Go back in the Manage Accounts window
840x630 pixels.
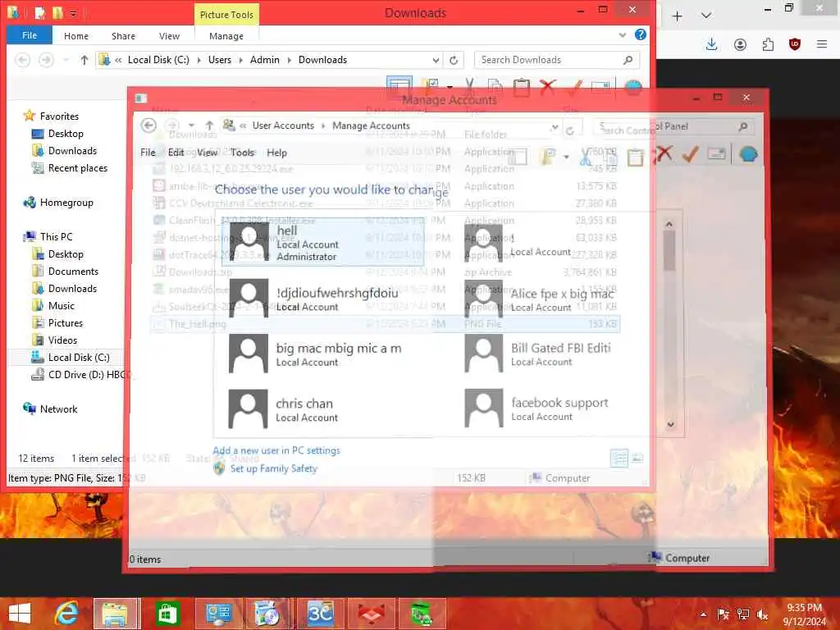[148, 126]
